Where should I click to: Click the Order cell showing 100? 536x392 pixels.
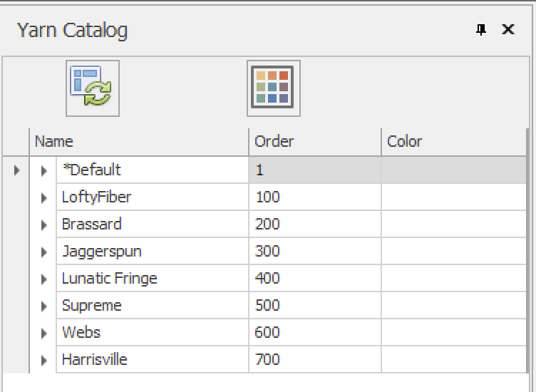click(314, 197)
